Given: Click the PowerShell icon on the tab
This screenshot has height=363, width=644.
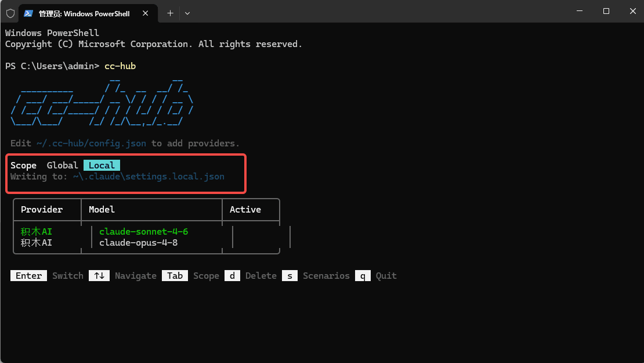Looking at the screenshot, I should pos(28,13).
